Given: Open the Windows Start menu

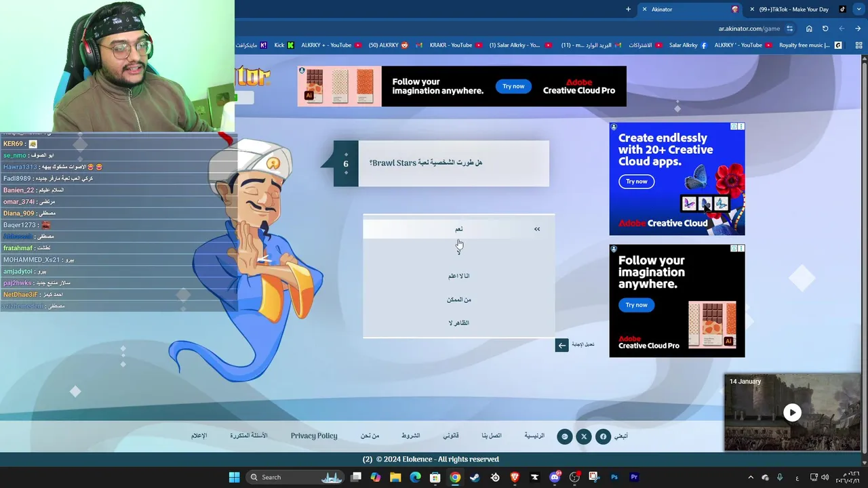Looking at the screenshot, I should (x=234, y=477).
